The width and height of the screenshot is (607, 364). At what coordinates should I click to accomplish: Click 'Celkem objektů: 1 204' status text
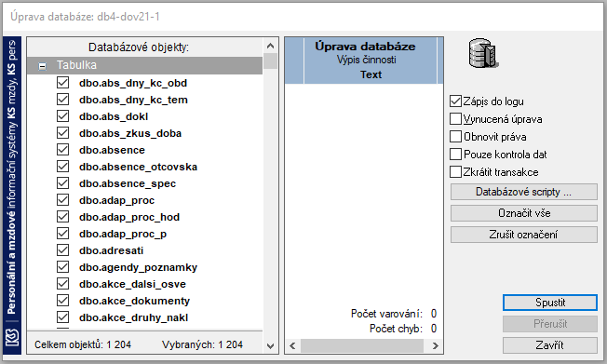[x=83, y=344]
